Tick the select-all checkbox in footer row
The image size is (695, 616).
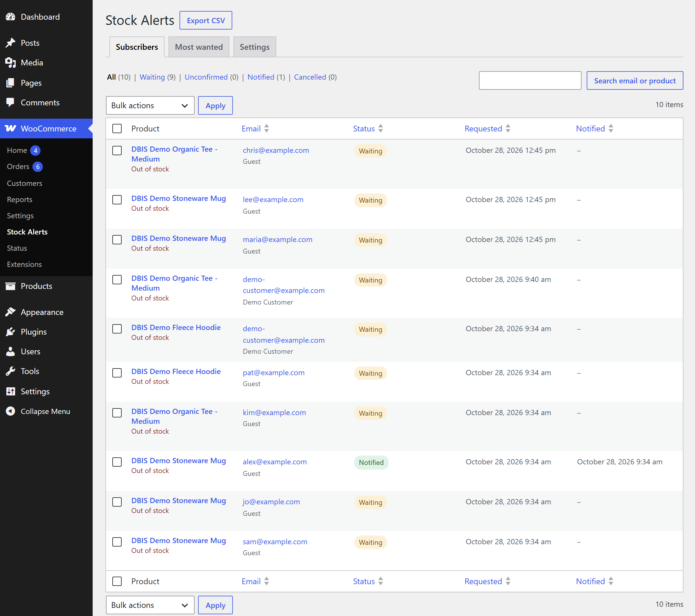[x=117, y=581]
